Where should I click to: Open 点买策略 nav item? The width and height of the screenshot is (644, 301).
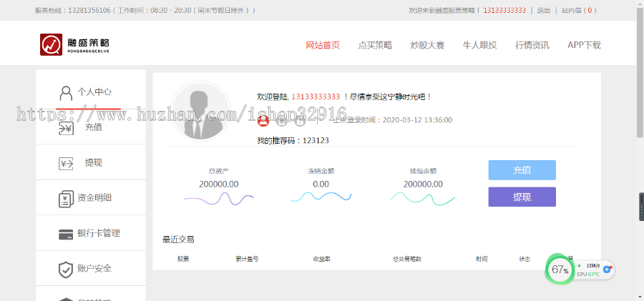point(375,45)
